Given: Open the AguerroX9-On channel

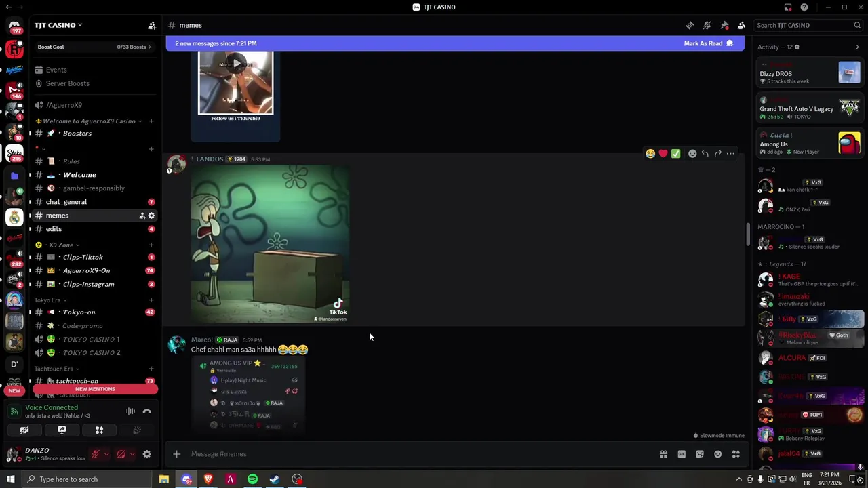Looking at the screenshot, I should pyautogui.click(x=95, y=270).
